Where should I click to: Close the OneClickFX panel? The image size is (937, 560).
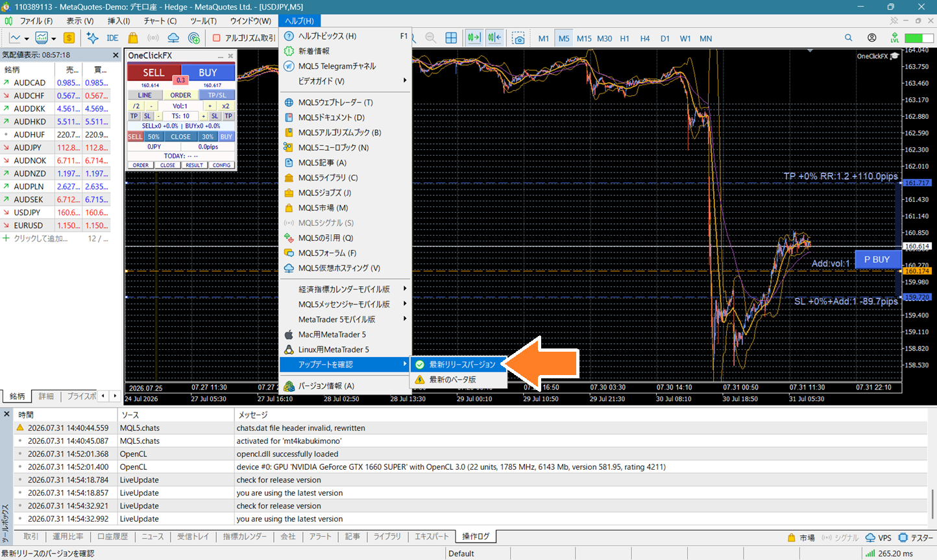click(230, 56)
